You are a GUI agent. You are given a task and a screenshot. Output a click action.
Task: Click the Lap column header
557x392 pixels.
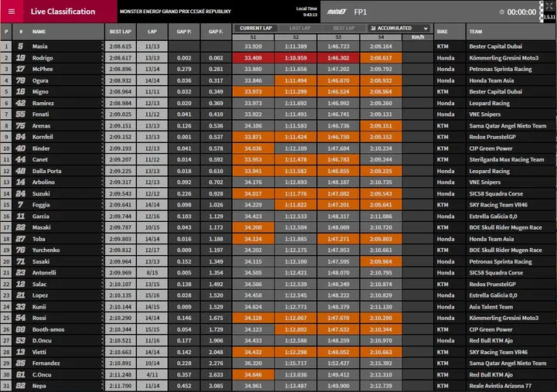tap(152, 32)
